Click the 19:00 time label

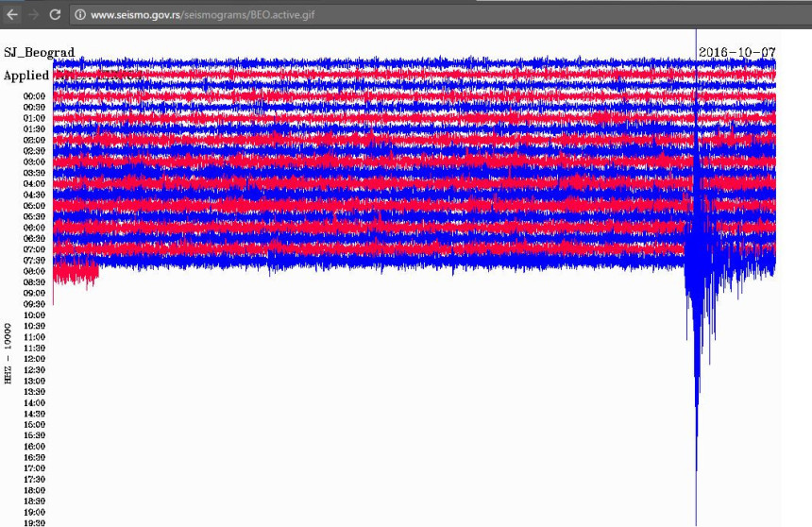[x=34, y=512]
